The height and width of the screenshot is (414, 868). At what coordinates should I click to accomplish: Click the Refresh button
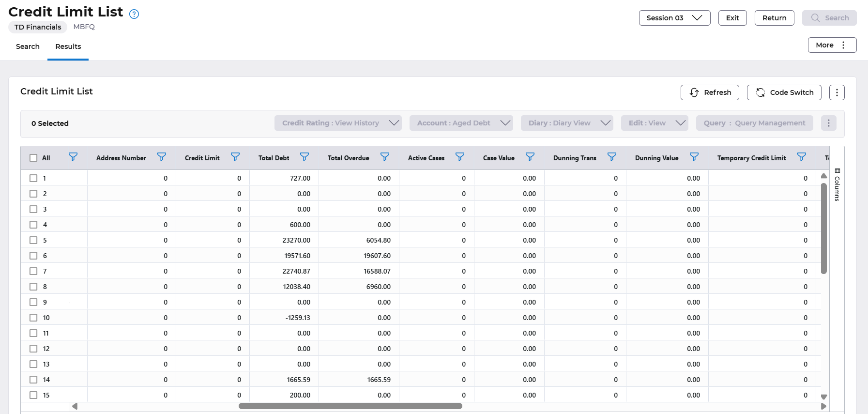coord(710,92)
